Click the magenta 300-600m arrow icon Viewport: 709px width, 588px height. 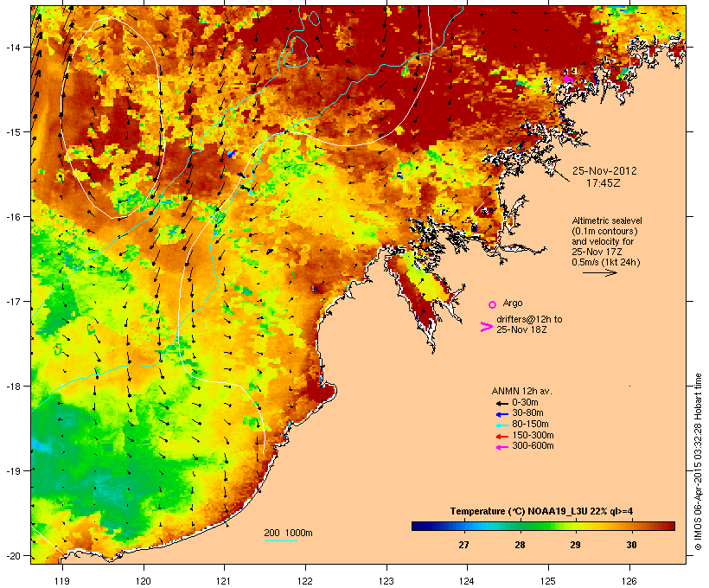[x=501, y=447]
